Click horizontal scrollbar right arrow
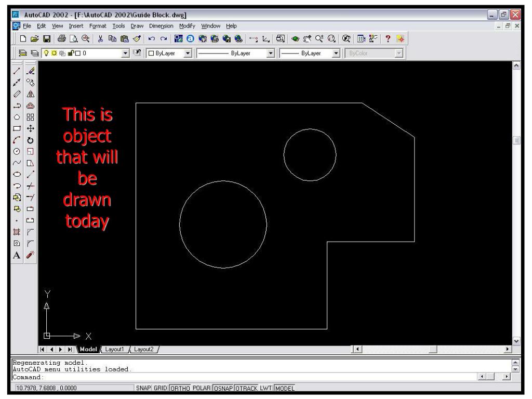The image size is (532, 399). pyautogui.click(x=507, y=349)
